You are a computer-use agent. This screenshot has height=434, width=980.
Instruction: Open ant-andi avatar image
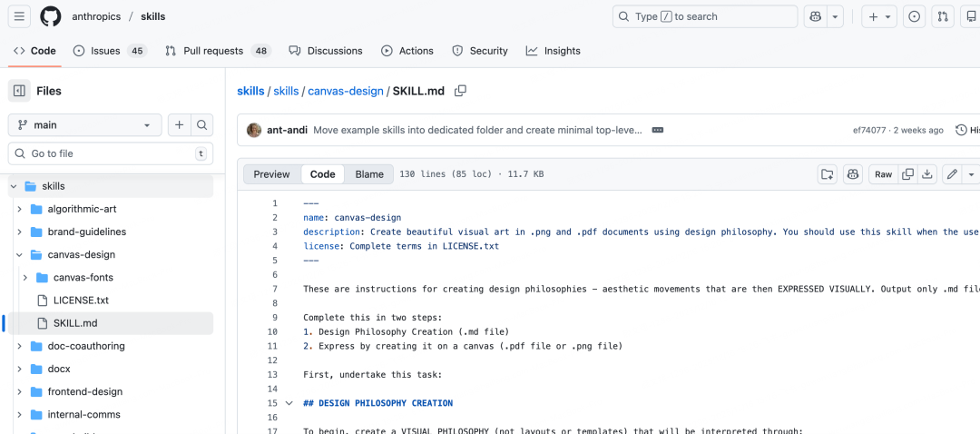[254, 130]
